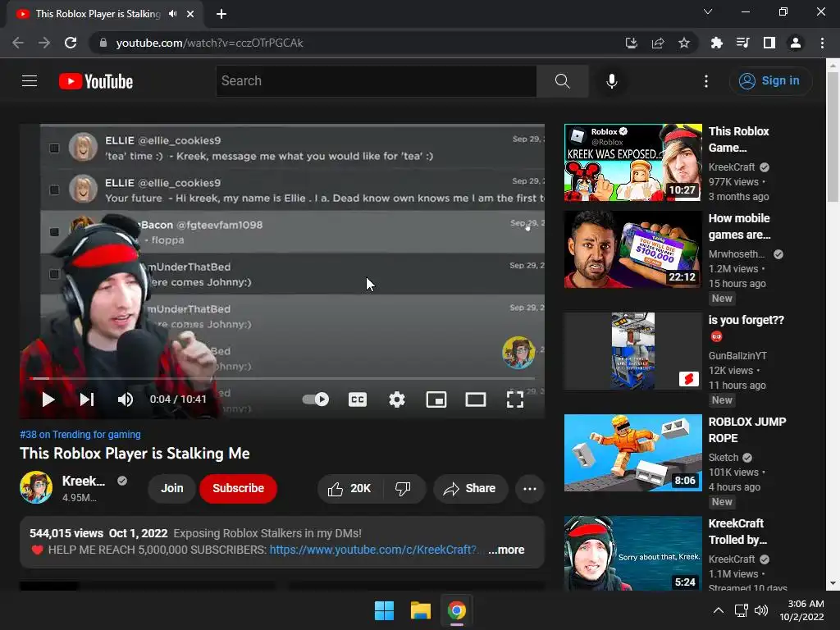Open #38 on Trending for gaming link
Image resolution: width=840 pixels, height=630 pixels.
[80, 435]
